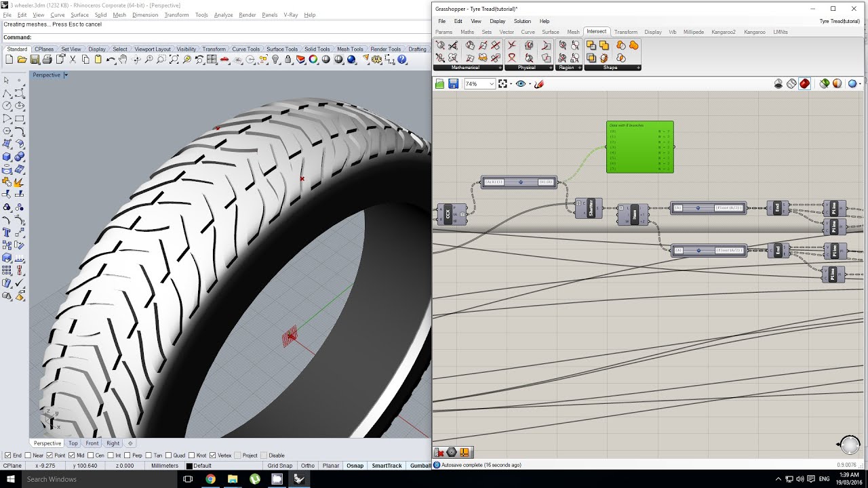Click the first Physical intersect component icon
This screenshot has height=488, width=868.
click(511, 45)
